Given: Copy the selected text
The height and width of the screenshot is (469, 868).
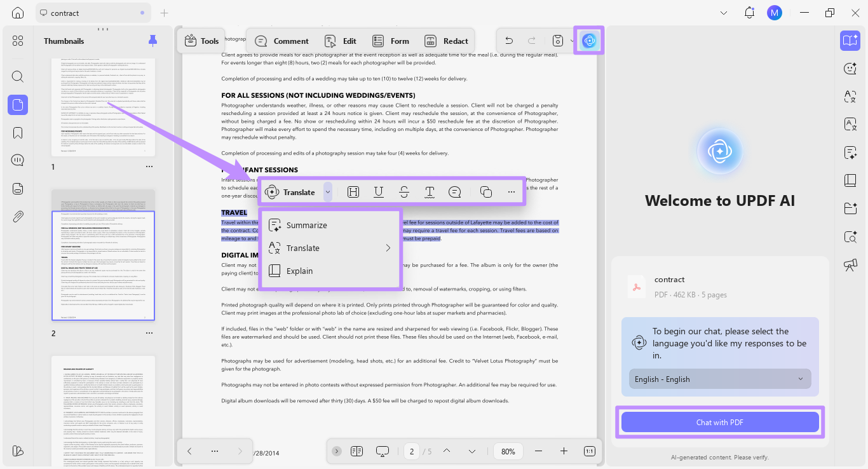Looking at the screenshot, I should tap(486, 192).
